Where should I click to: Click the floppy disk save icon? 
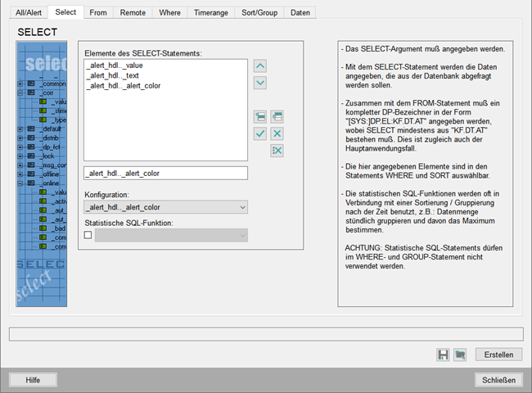pyautogui.click(x=443, y=355)
